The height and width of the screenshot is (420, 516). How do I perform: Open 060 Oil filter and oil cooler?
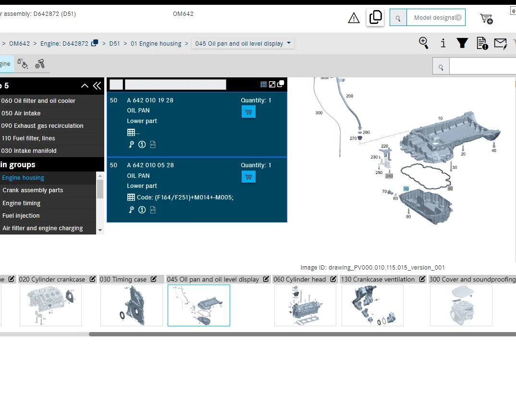click(x=38, y=101)
